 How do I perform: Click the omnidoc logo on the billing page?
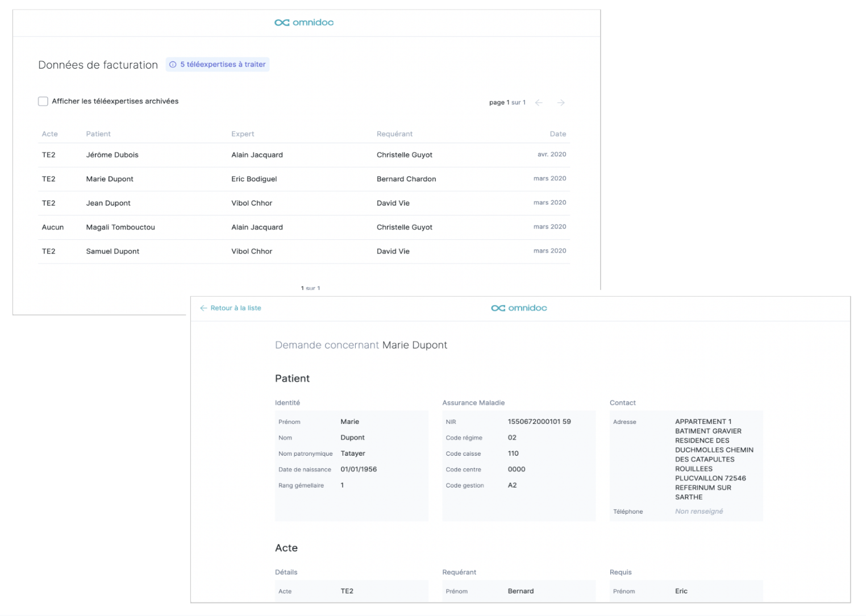click(304, 22)
